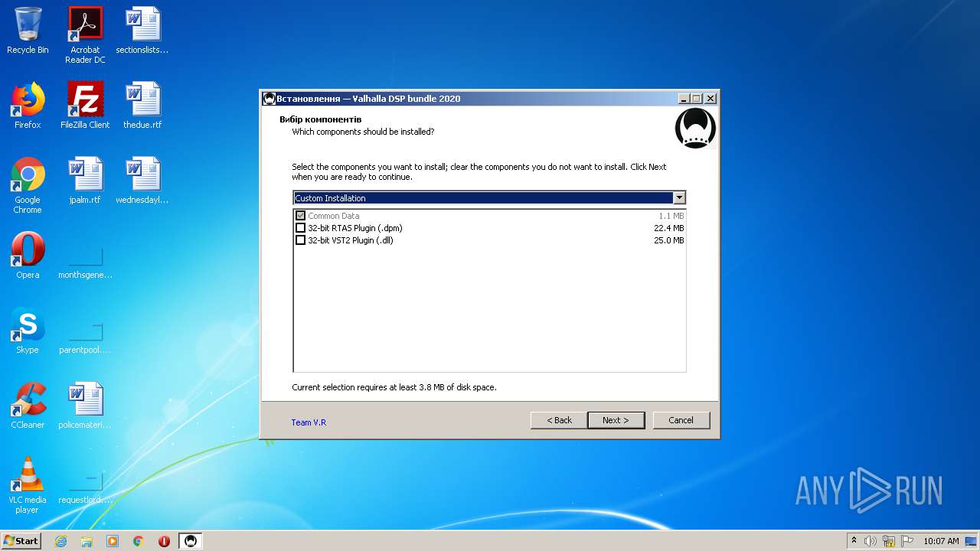Click the 10:07 AM system clock

pyautogui.click(x=941, y=541)
